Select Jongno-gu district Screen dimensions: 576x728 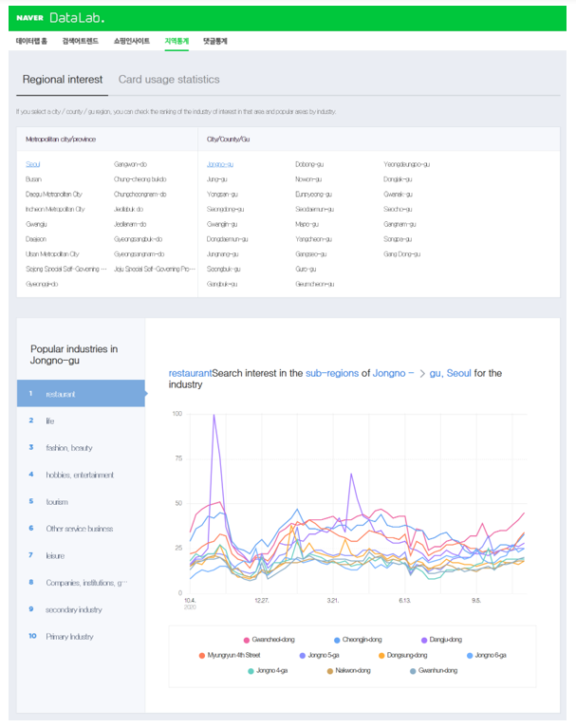(x=220, y=164)
